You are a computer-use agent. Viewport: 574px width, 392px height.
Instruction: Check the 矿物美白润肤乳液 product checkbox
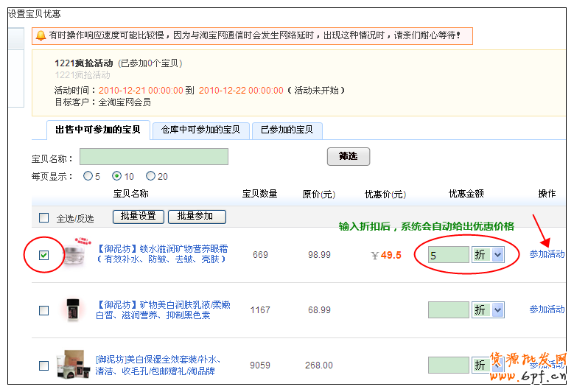[44, 310]
